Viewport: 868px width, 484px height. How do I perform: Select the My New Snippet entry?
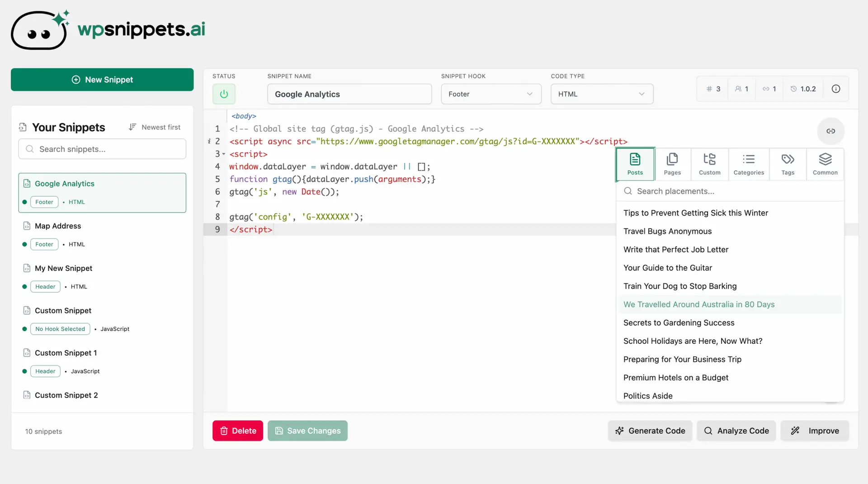[102, 277]
